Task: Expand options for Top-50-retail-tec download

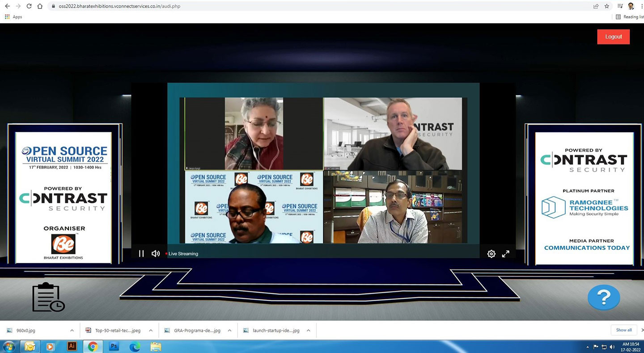Action: tap(151, 331)
